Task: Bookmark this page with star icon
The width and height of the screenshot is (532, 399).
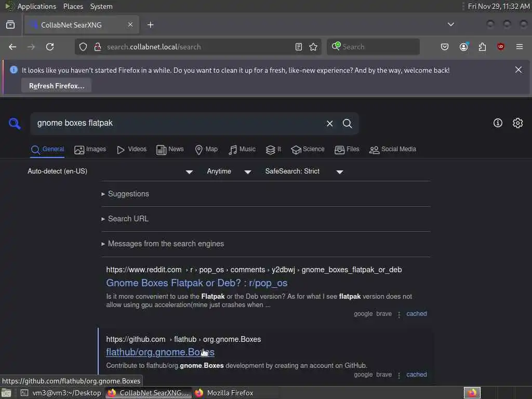Action: click(x=313, y=47)
